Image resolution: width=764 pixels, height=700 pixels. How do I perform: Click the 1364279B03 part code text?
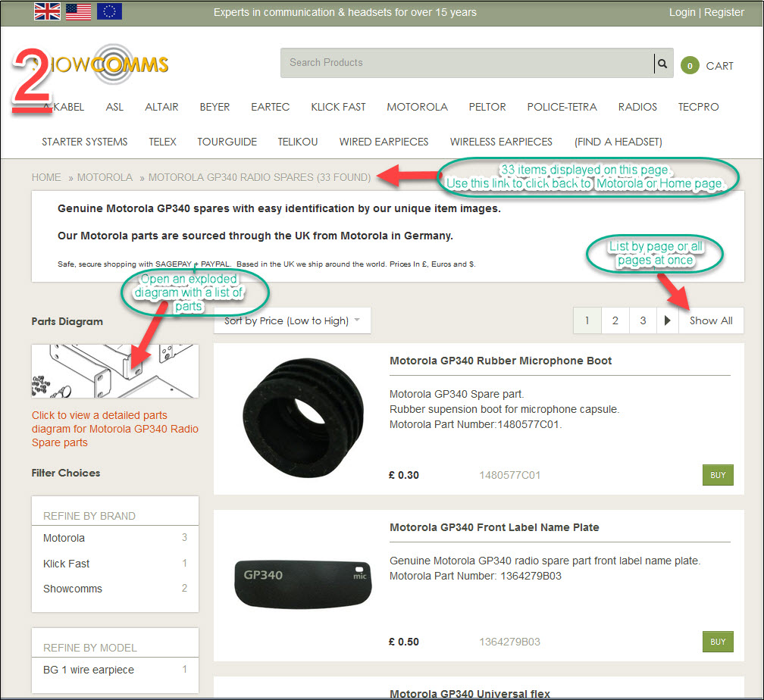[509, 642]
